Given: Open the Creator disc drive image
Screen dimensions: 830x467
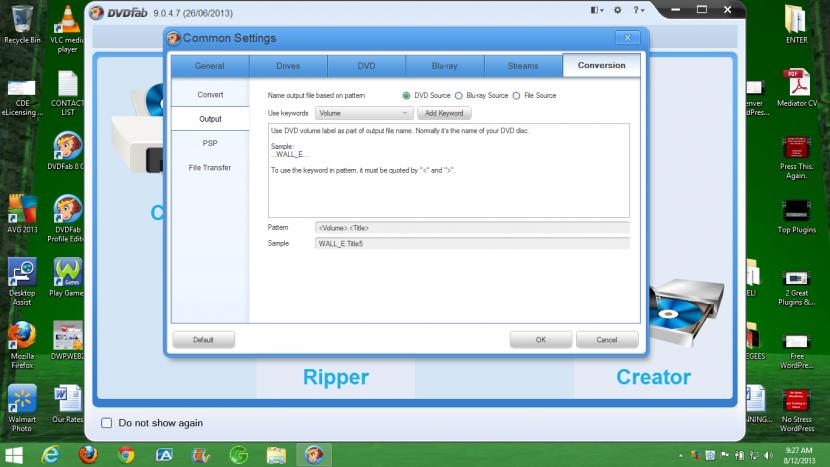Looking at the screenshot, I should pos(687,311).
